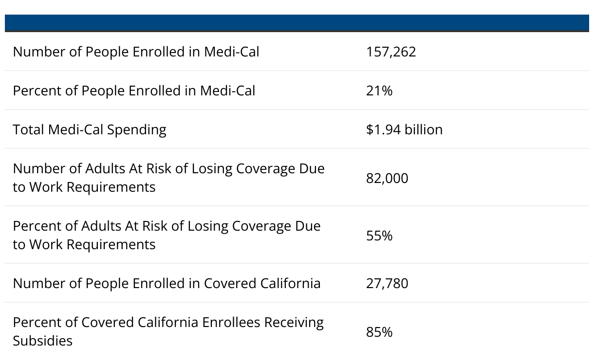Select the 'Percent of People Enrolled in Medi-Cal' label
The height and width of the screenshot is (364, 594).
[x=134, y=91]
